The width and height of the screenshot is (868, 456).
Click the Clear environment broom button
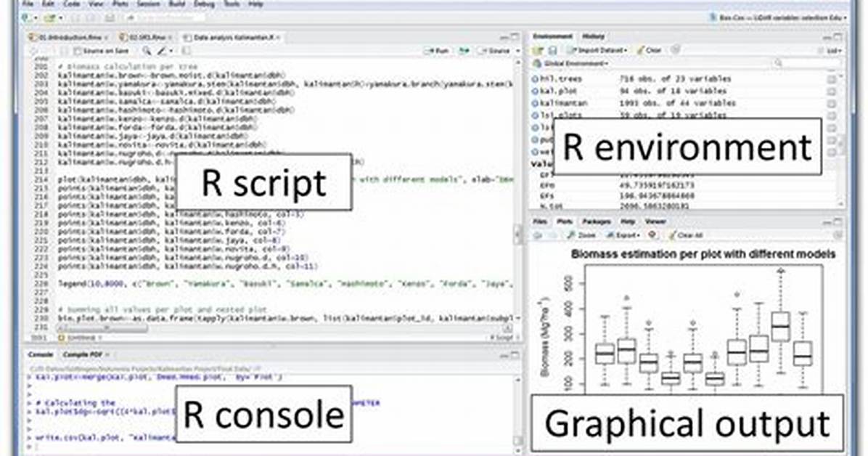point(649,50)
